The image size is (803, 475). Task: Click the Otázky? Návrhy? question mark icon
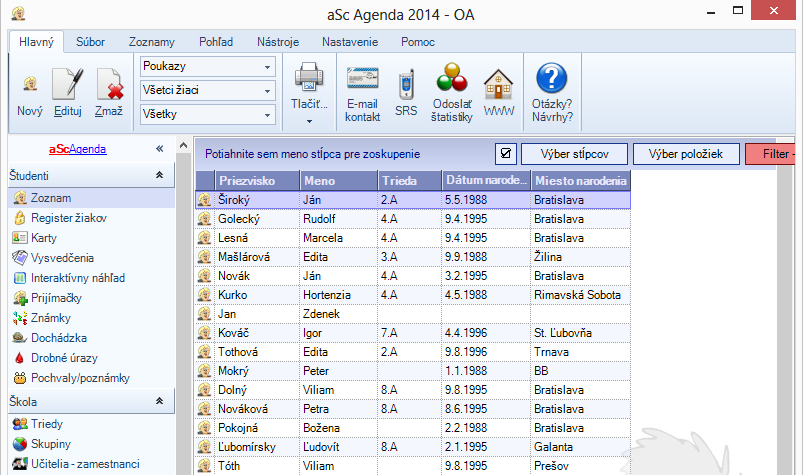tap(552, 78)
